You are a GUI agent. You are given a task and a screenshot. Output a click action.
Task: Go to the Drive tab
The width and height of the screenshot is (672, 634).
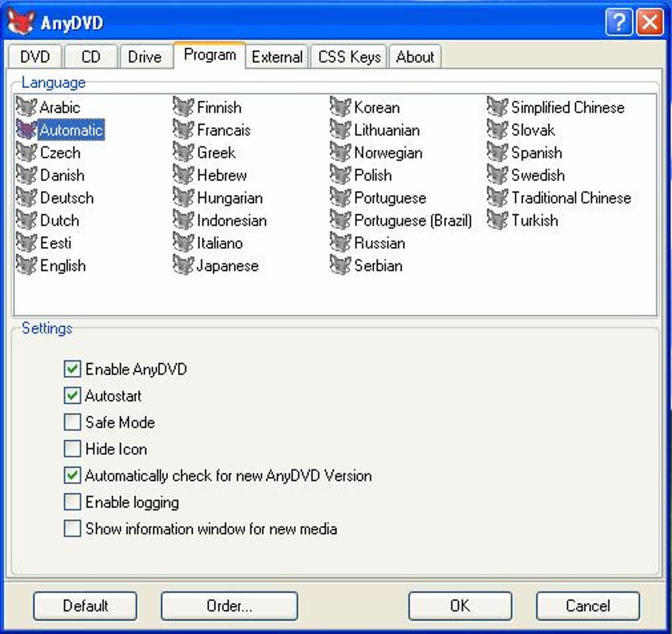pyautogui.click(x=145, y=57)
